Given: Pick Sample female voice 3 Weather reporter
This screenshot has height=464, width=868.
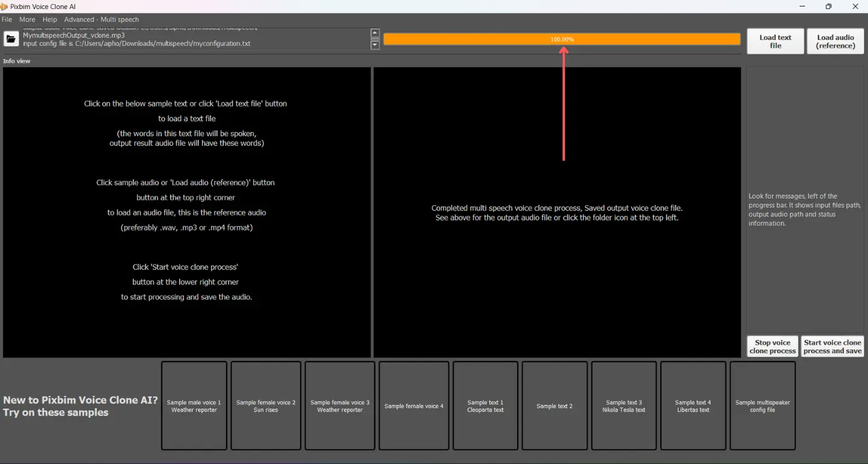Looking at the screenshot, I should 340,406.
